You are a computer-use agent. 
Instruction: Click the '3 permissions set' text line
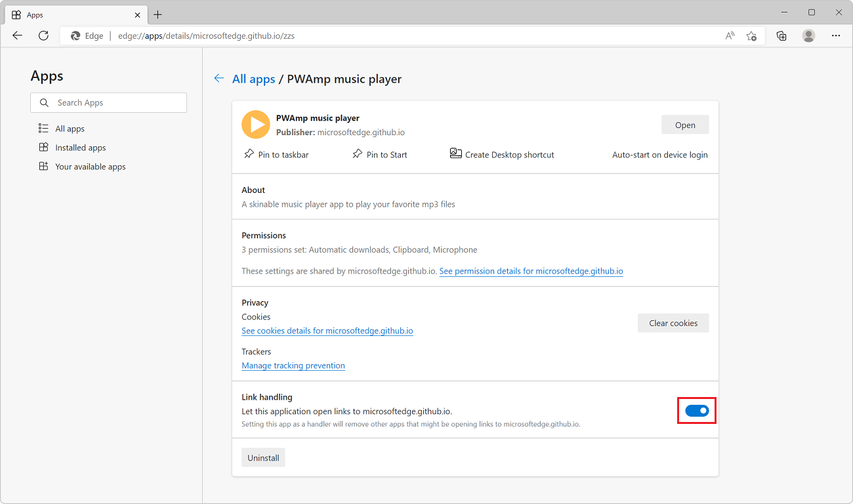360,249
